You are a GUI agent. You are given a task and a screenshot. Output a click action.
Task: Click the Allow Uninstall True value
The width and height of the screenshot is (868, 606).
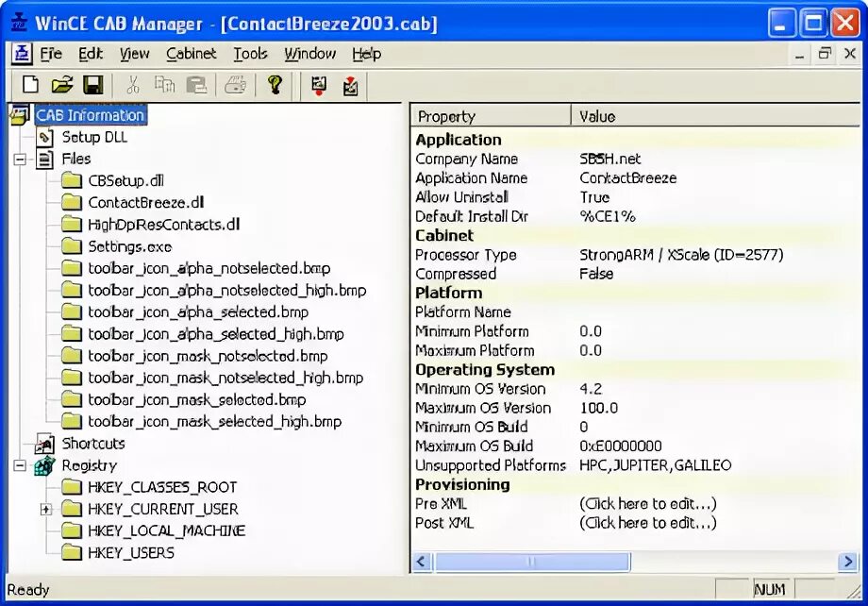pyautogui.click(x=594, y=197)
